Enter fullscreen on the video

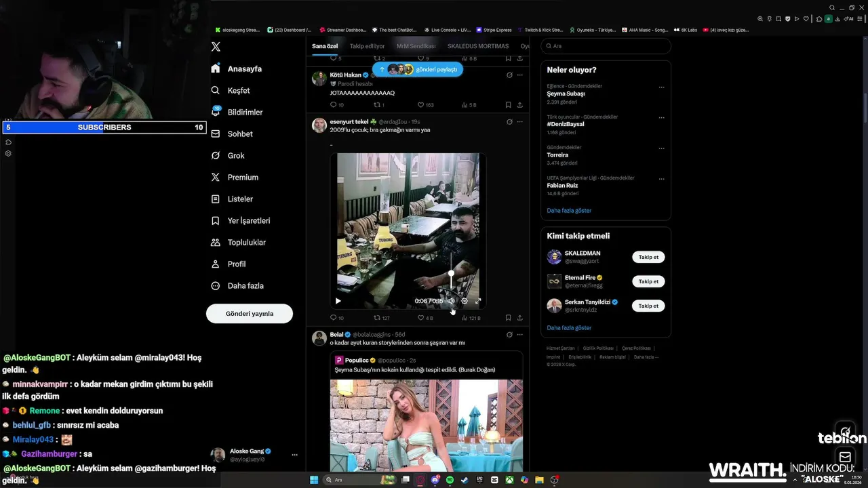click(x=478, y=301)
